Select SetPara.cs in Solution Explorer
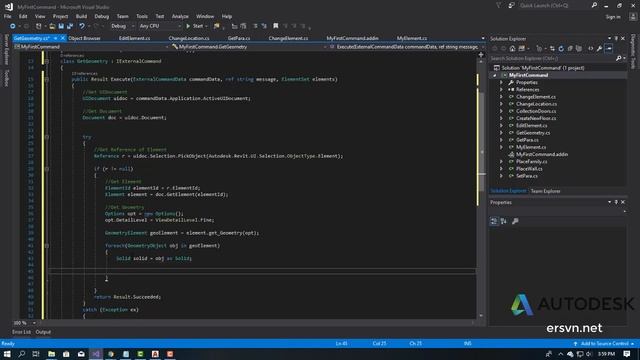Screen dimensions: 640x360 coord(527,176)
